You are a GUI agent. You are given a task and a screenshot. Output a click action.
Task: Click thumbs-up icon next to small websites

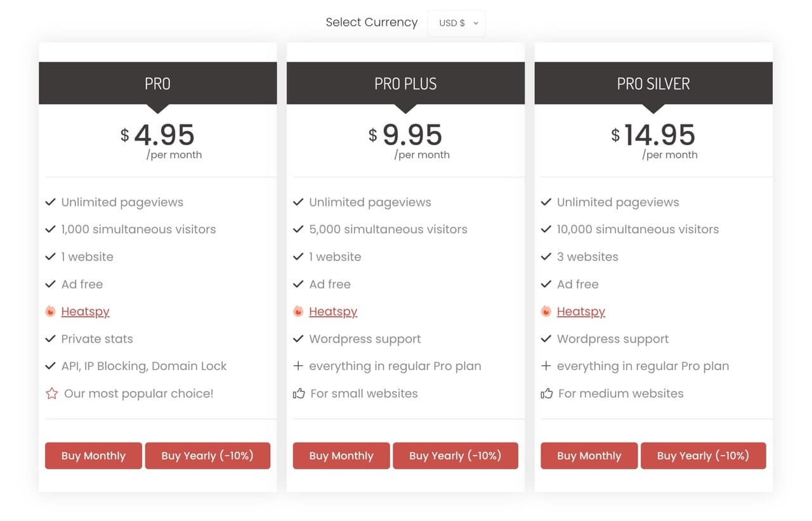click(299, 394)
